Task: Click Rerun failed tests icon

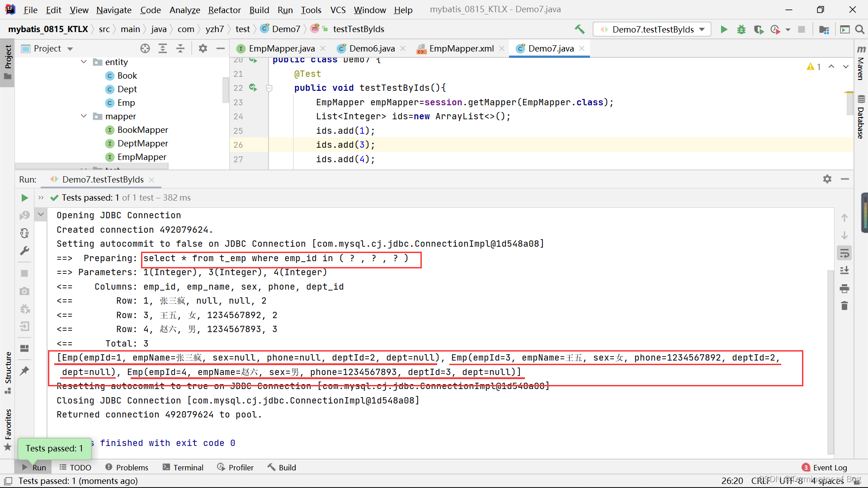Action: point(24,216)
